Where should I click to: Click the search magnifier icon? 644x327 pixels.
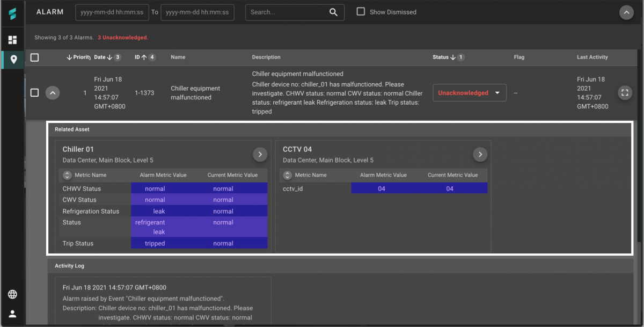[x=333, y=12]
